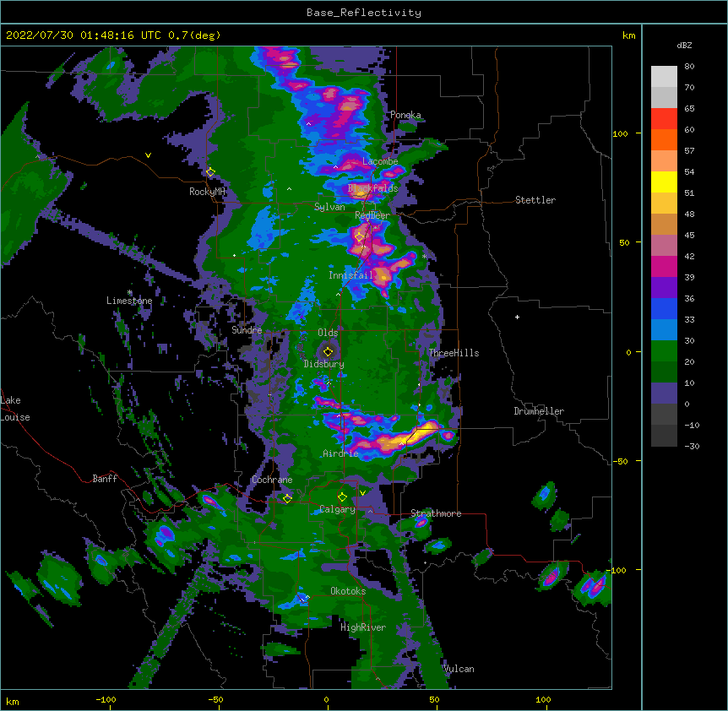Pick the green 20-30 dBZ legend swatch

click(x=664, y=351)
